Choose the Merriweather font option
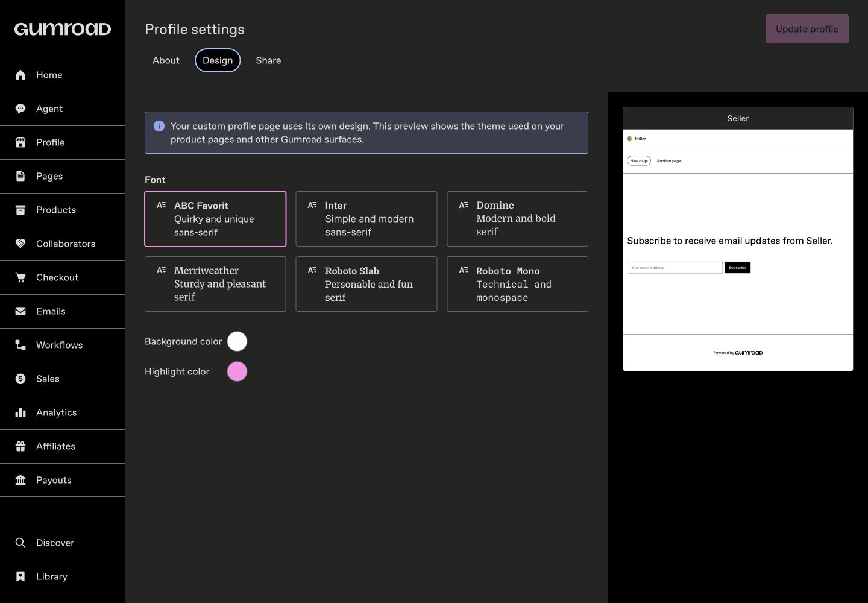Image resolution: width=868 pixels, height=603 pixels. [x=215, y=284]
